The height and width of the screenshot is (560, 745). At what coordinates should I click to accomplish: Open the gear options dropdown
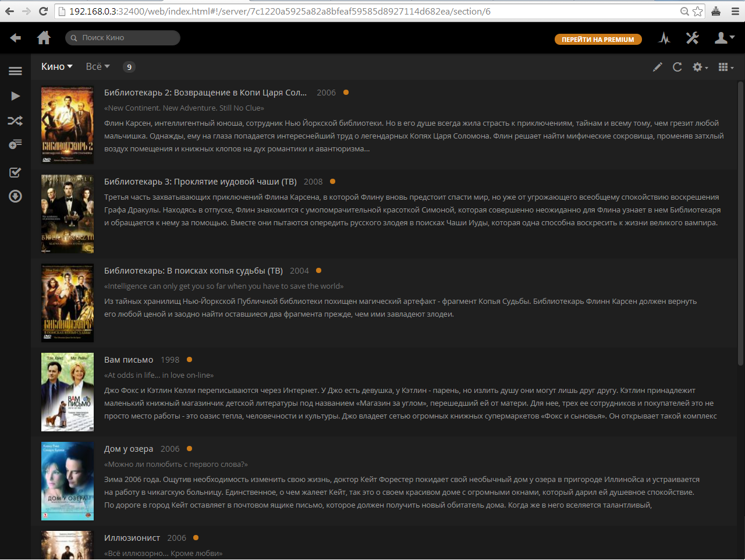point(700,67)
